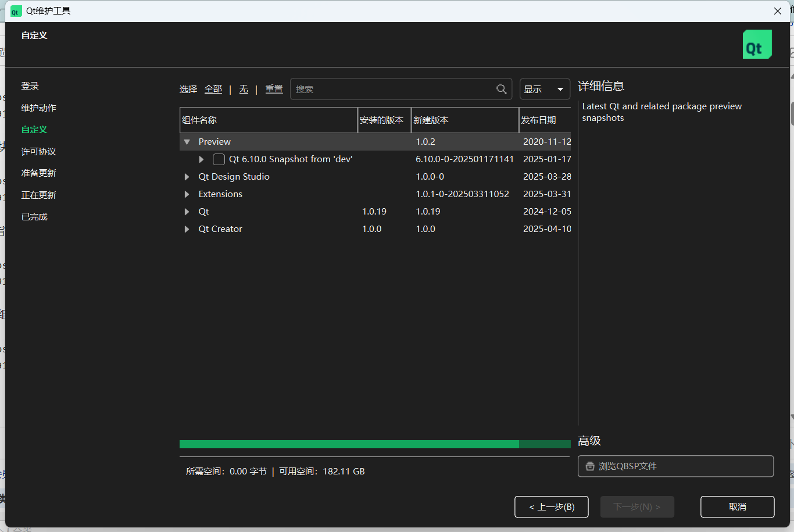The image size is (794, 532).
Task: Click the version 6.10.0-0-202501171141 cell
Action: click(x=465, y=159)
